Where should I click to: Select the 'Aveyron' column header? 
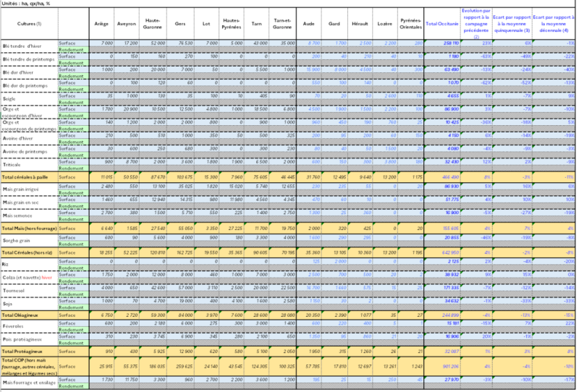[126, 24]
